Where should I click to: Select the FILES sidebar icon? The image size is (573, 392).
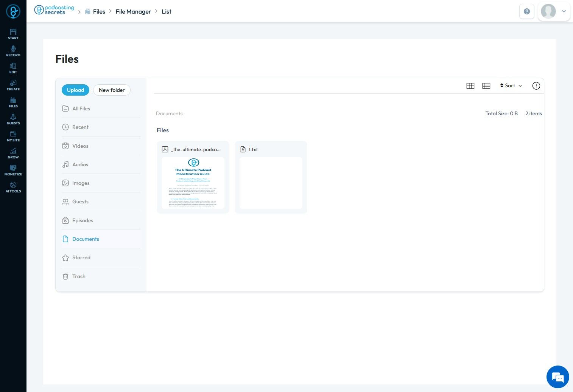(13, 102)
